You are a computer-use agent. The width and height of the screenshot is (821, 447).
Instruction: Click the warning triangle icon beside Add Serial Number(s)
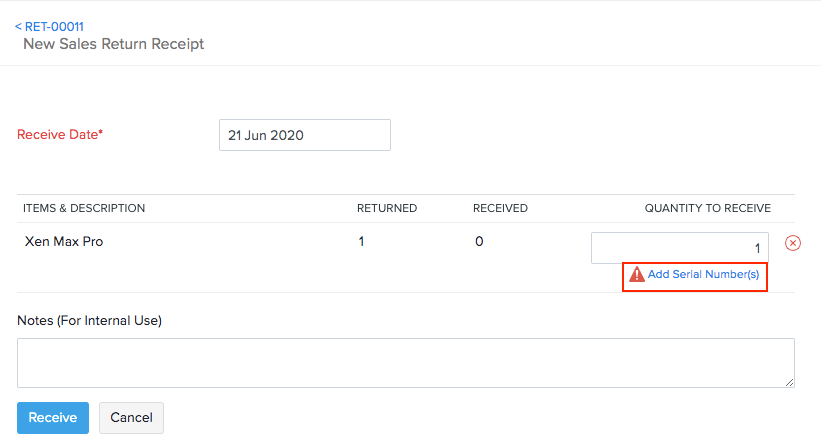(x=637, y=274)
